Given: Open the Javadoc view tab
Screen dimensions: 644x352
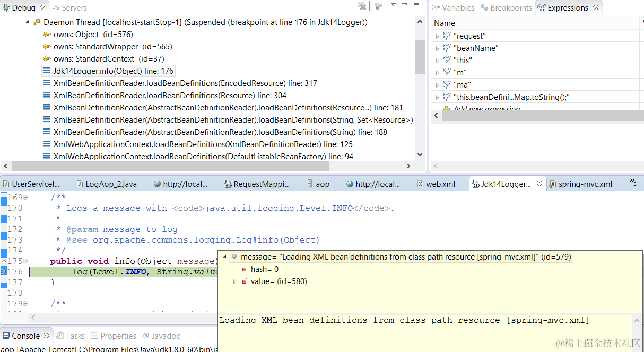Looking at the screenshot, I should tap(161, 336).
